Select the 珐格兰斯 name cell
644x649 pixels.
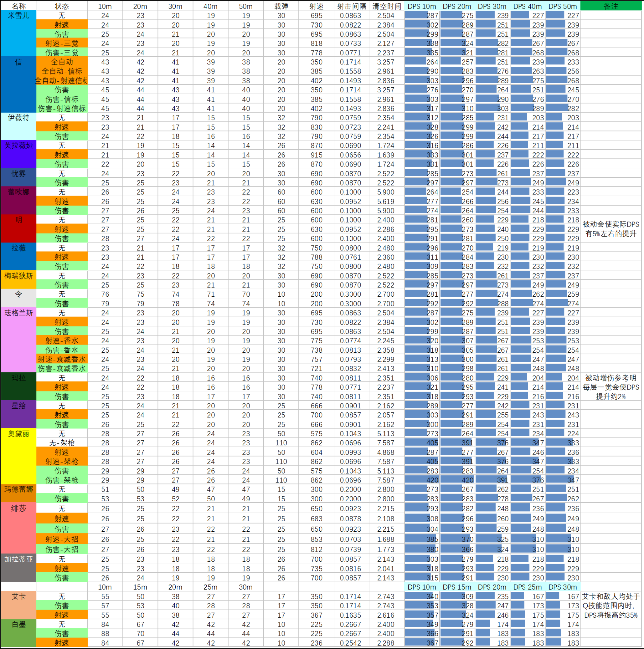pyautogui.click(x=18, y=340)
